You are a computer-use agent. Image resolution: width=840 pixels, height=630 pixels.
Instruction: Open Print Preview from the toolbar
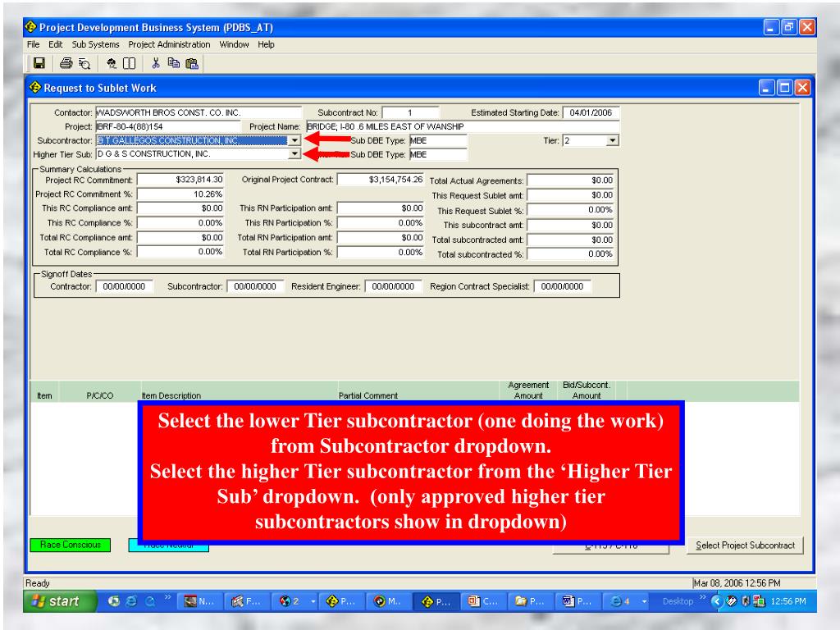84,63
